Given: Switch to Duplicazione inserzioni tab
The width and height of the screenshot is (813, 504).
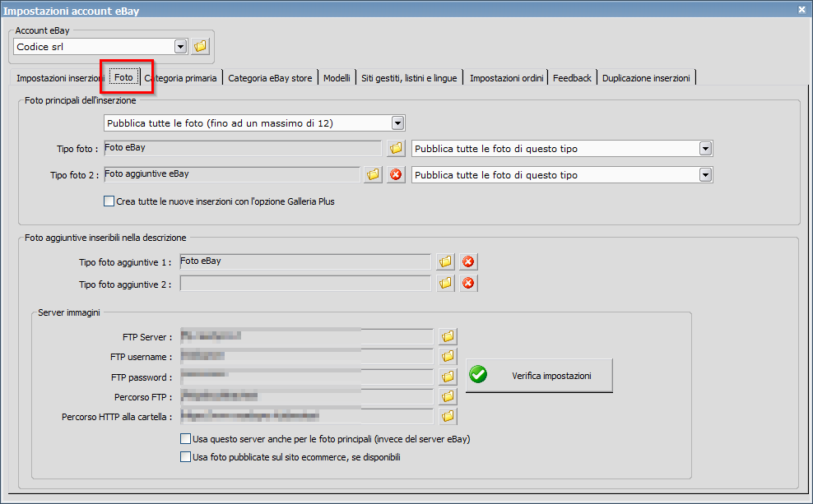Looking at the screenshot, I should 646,78.
